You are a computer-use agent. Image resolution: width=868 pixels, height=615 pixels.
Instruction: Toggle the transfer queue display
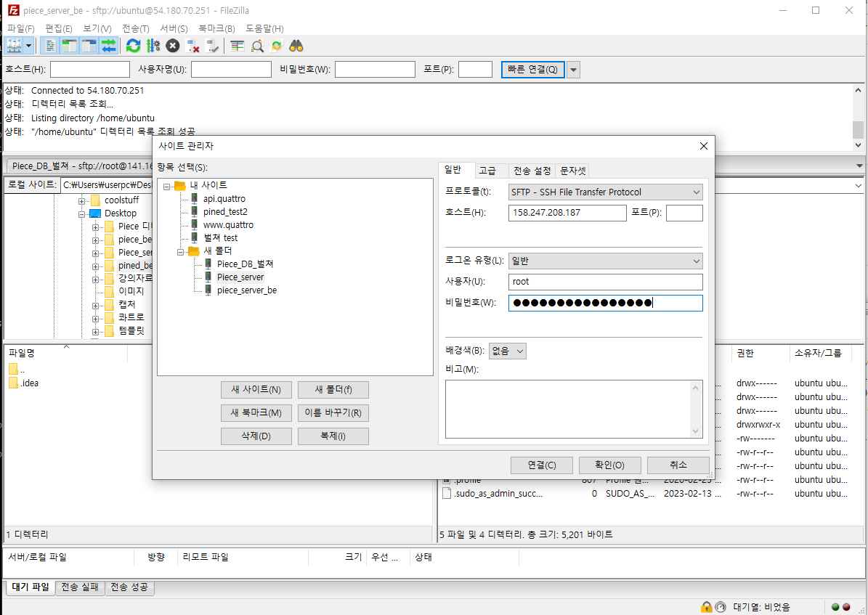pos(109,46)
